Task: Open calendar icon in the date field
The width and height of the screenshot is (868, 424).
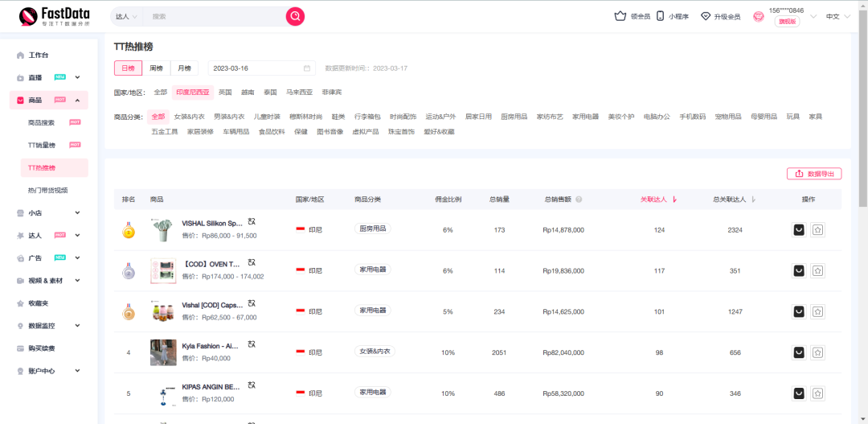Action: [307, 68]
